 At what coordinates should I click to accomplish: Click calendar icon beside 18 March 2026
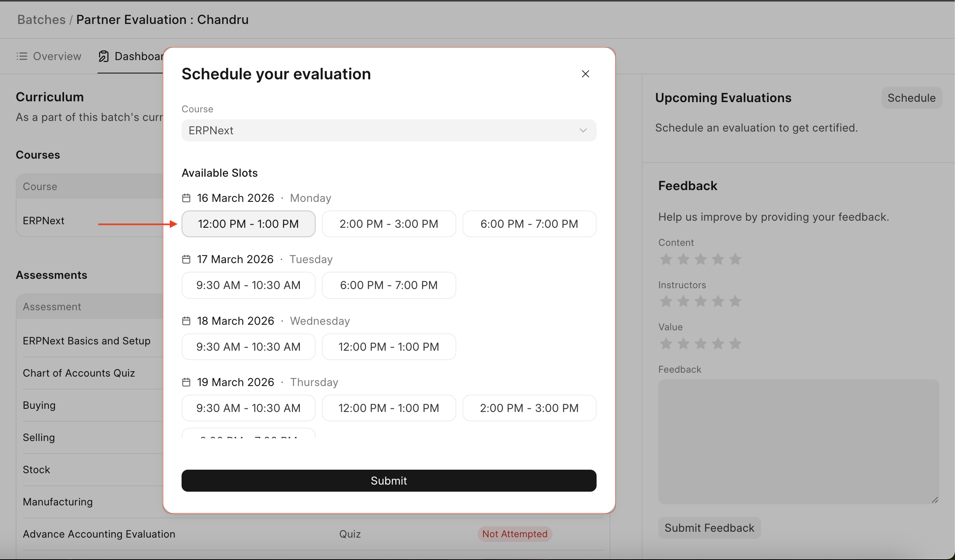(186, 321)
